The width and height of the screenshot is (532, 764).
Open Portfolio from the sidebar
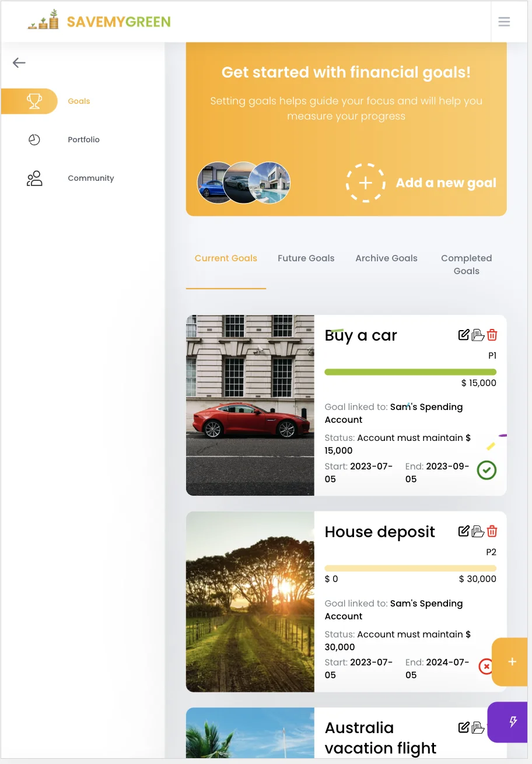click(83, 140)
